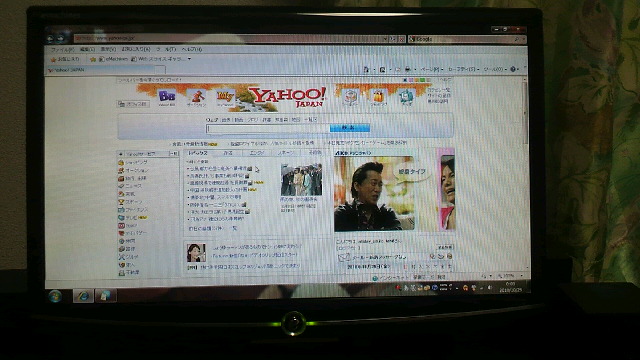Launch Internet Explorer from the taskbar

(x=83, y=296)
